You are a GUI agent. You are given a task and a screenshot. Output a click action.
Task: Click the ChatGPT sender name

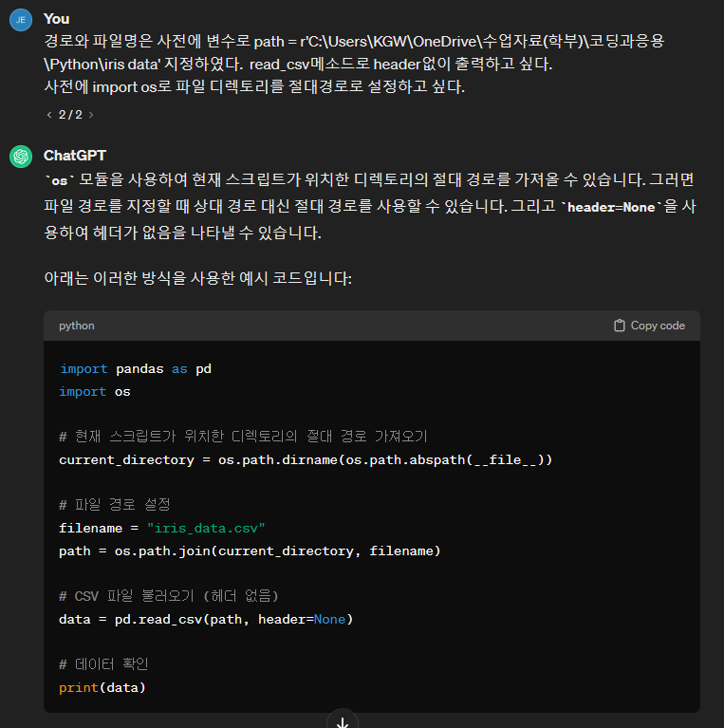point(75,156)
